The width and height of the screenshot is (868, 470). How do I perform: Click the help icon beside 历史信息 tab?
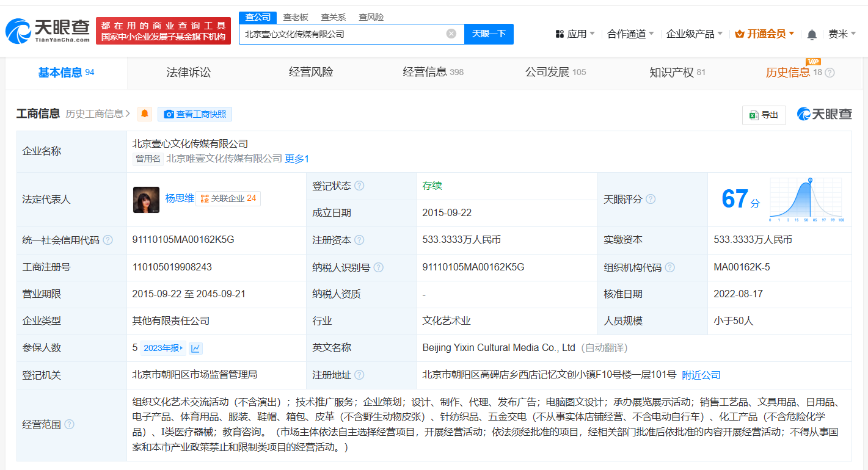tap(830, 73)
